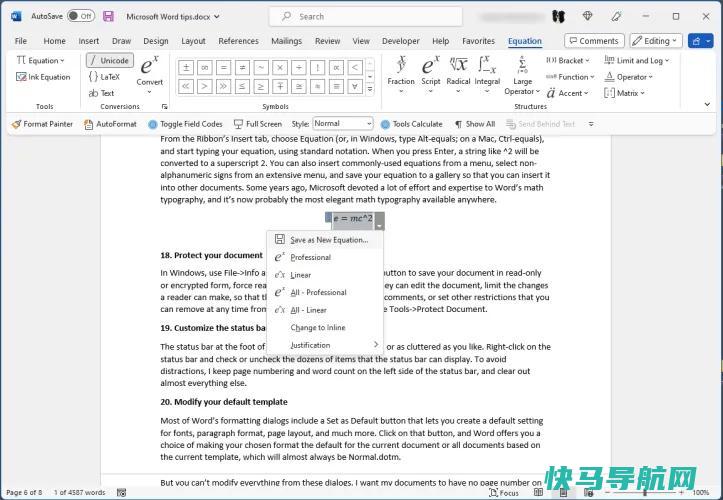The width and height of the screenshot is (723, 500).
Task: Open the Comments button
Action: [594, 41]
